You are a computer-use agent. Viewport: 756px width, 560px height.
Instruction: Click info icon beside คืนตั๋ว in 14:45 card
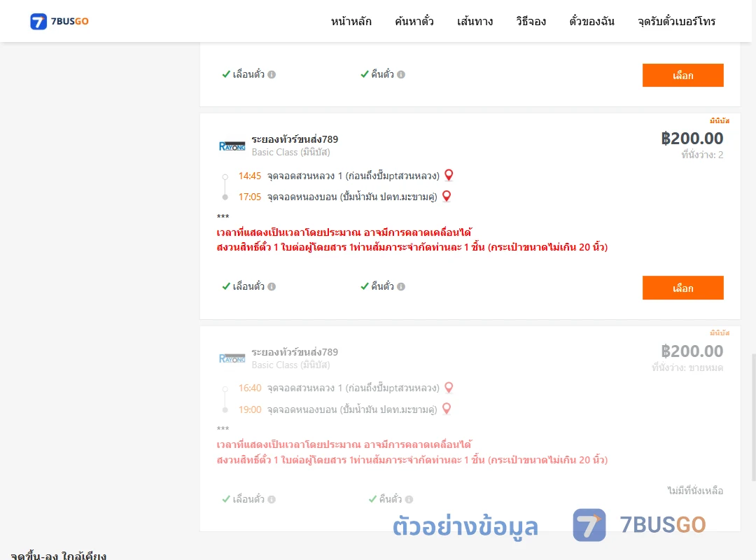[401, 287]
